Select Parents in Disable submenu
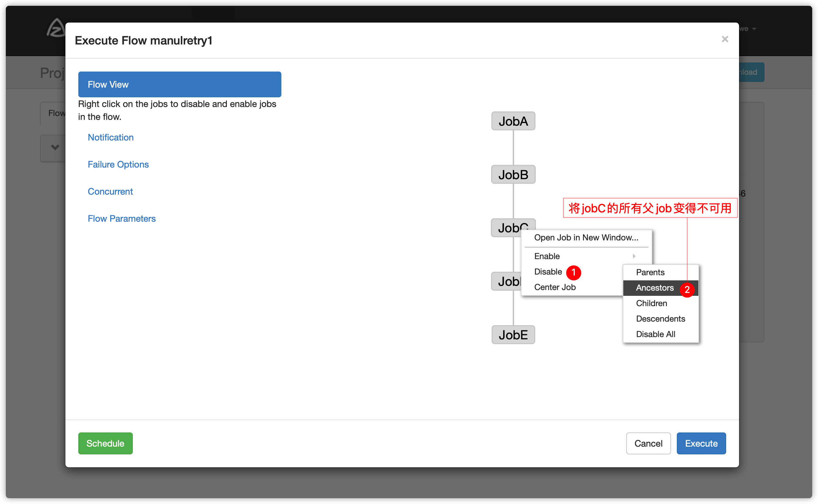The height and width of the screenshot is (504, 818). [661, 272]
